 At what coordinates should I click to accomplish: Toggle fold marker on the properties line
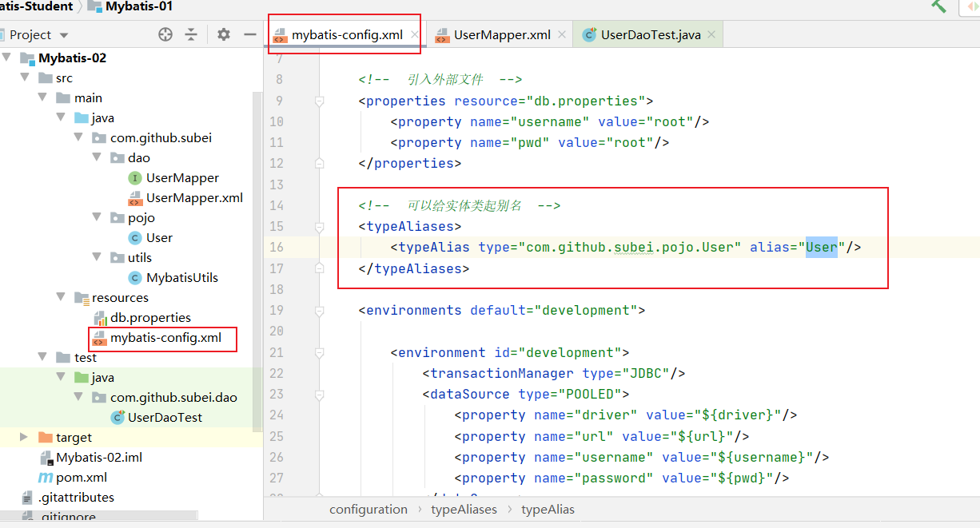point(319,101)
